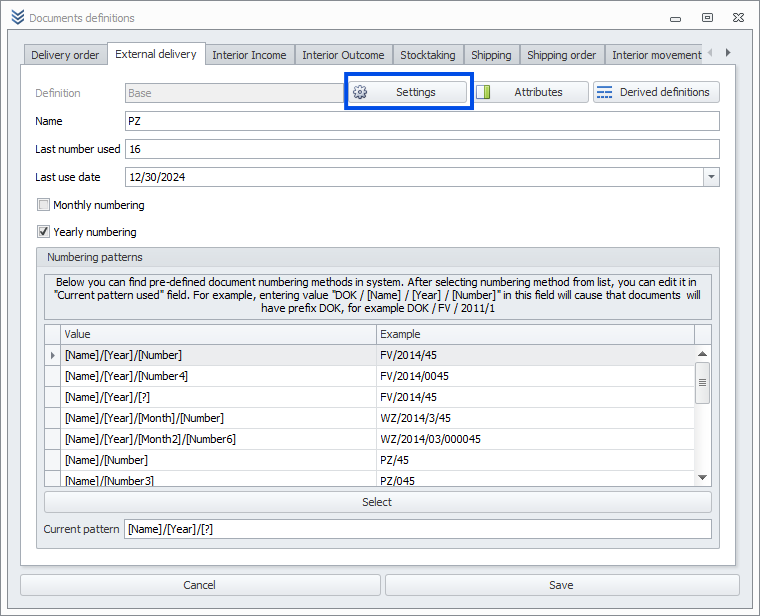Save the document definition
The image size is (760, 616).
coord(562,585)
